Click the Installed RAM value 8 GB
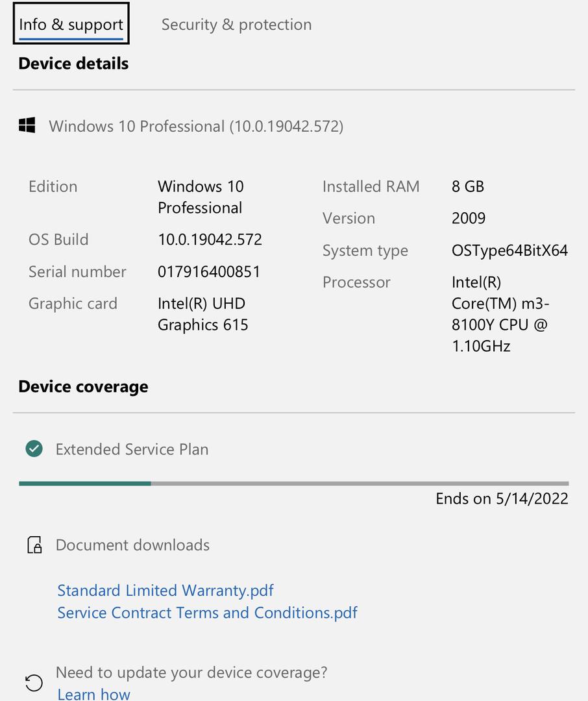 (468, 186)
